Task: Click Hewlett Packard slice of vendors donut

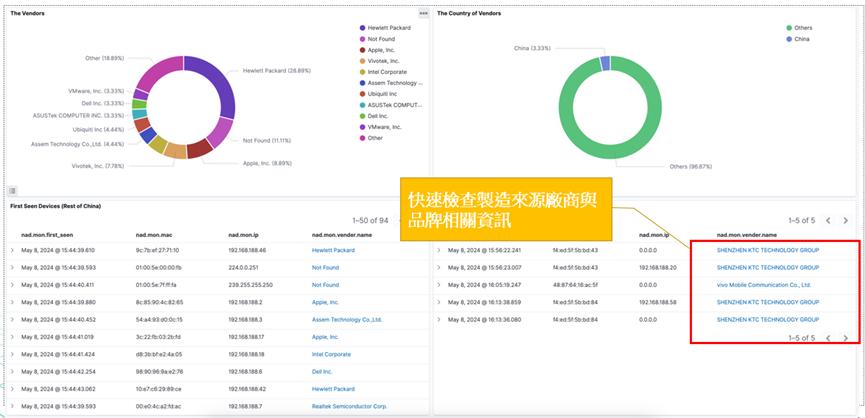Action: 218,83
